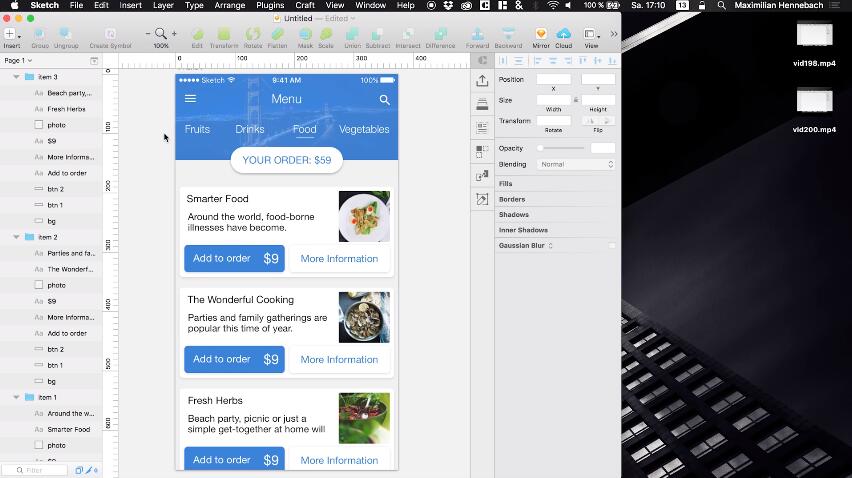
Task: Open Sketch Mirror
Action: tap(541, 34)
